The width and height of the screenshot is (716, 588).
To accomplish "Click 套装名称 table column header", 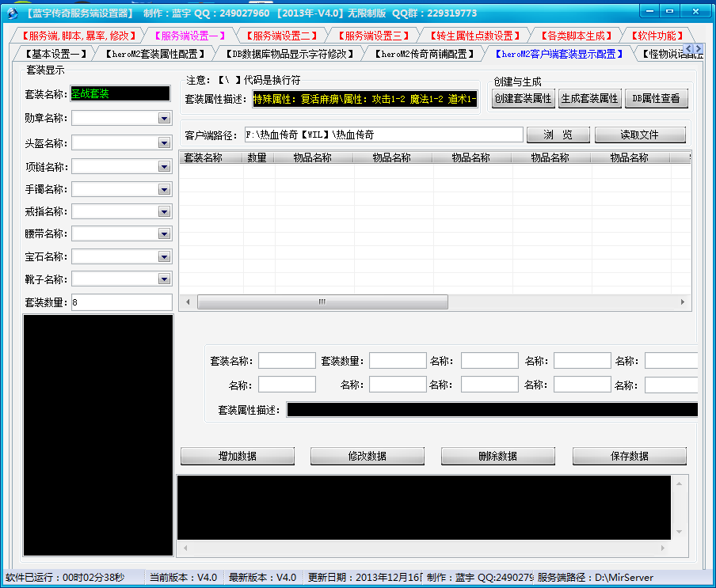I will [211, 157].
